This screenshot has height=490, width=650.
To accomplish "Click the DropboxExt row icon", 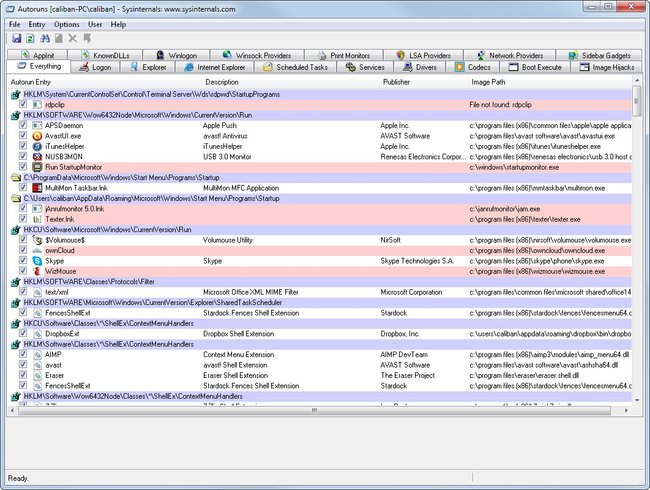I will 37,334.
